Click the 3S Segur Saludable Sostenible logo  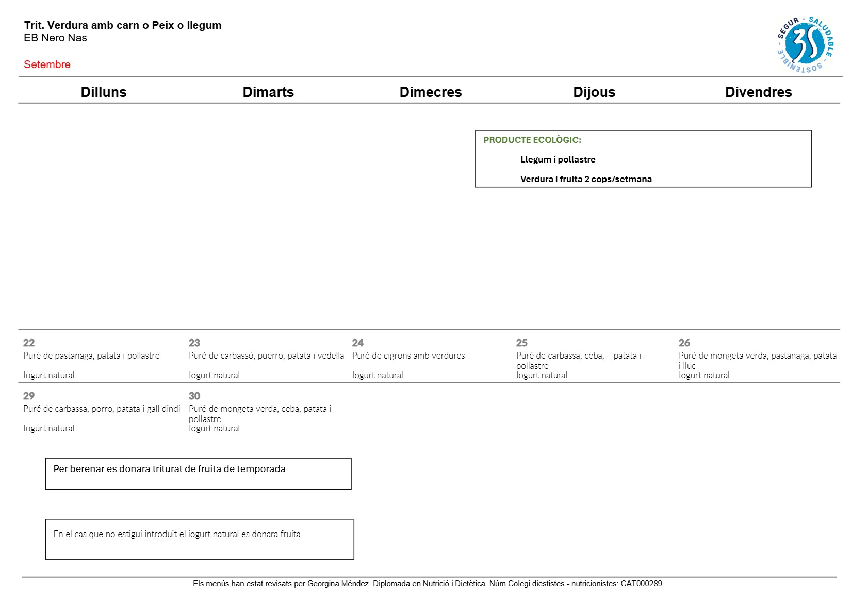coord(805,44)
